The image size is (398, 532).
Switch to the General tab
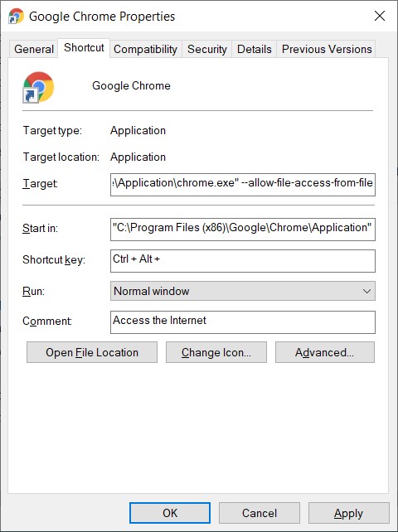tap(34, 49)
